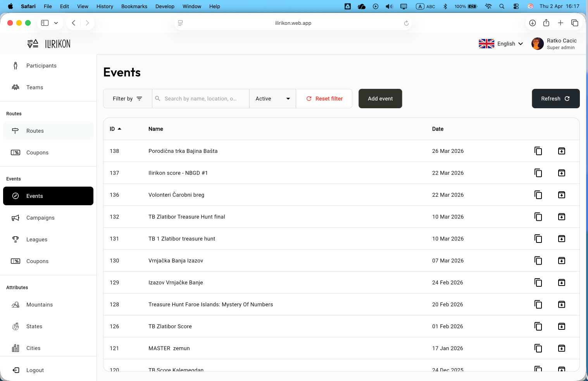
Task: Duplicate the MASTER zemun event
Action: (x=538, y=348)
